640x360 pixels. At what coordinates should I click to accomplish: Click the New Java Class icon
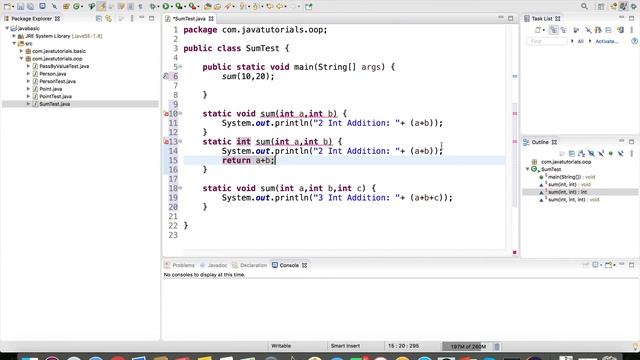pos(76,6)
